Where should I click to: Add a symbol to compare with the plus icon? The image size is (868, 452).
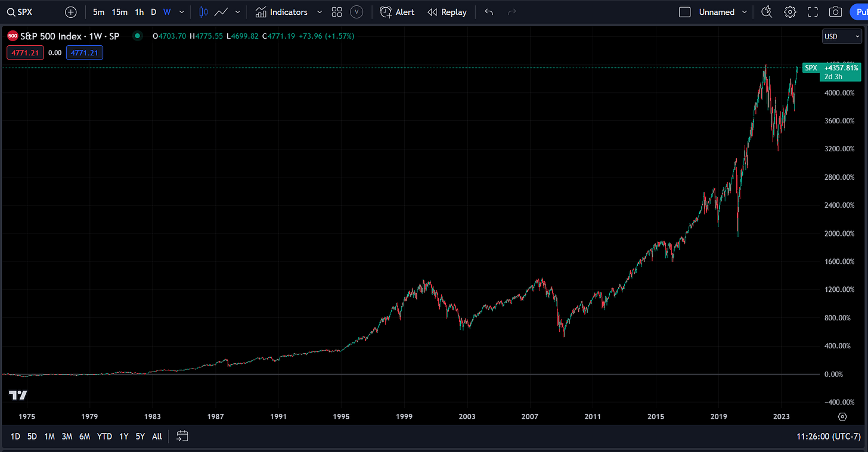pyautogui.click(x=71, y=12)
